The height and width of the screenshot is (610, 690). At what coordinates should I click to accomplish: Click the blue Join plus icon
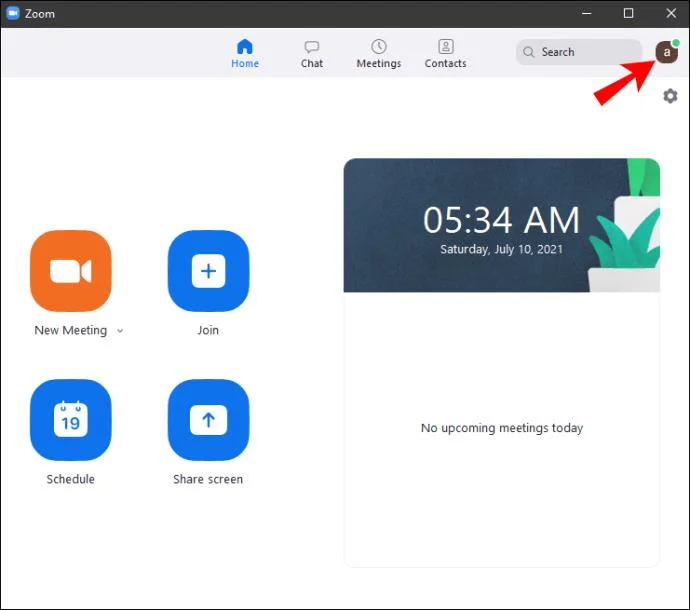click(209, 271)
